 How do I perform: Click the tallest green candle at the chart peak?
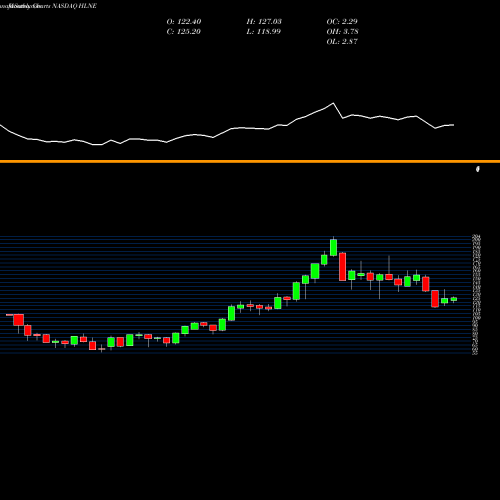pos(333,247)
